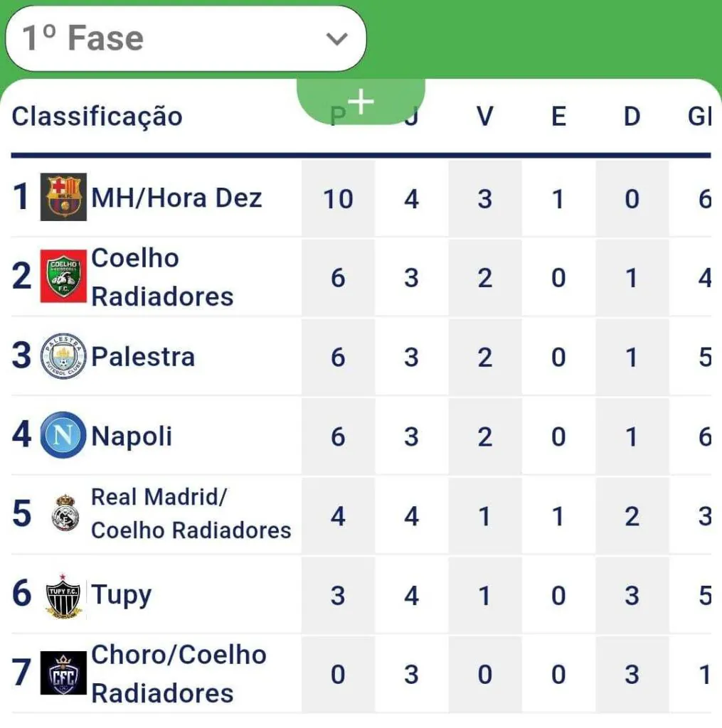Click the dropdown chevron arrow

pyautogui.click(x=337, y=39)
